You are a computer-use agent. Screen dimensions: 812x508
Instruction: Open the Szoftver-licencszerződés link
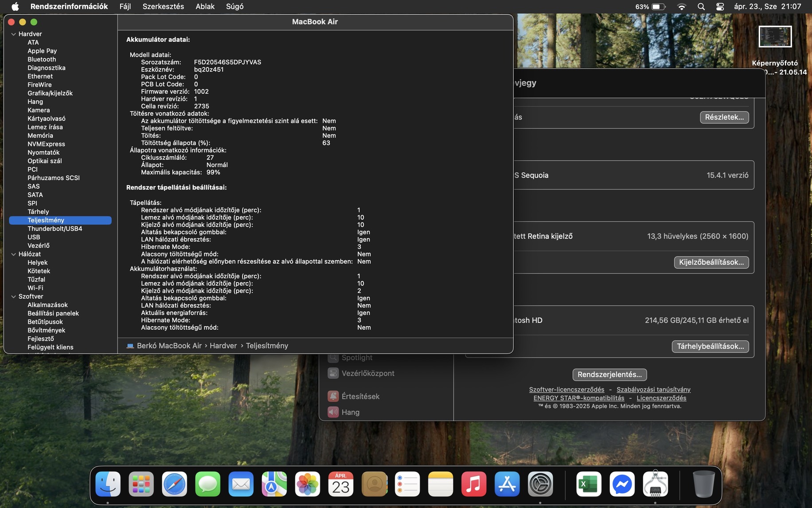point(566,390)
